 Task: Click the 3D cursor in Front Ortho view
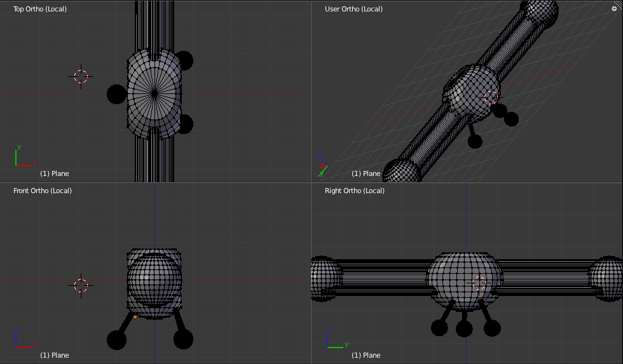pos(81,285)
